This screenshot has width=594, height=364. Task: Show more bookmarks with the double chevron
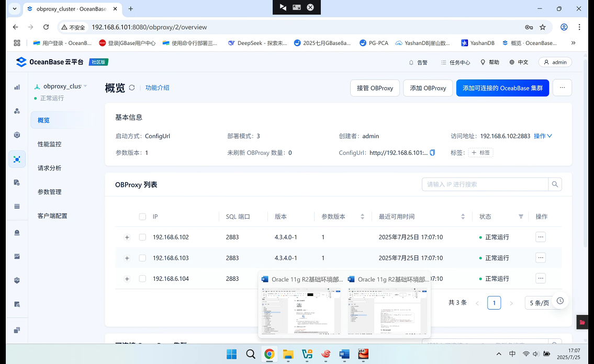(x=573, y=43)
